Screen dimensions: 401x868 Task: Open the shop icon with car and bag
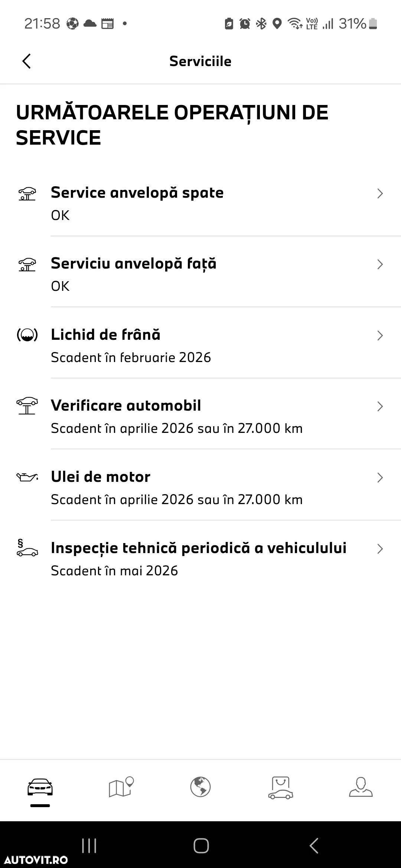pos(280,788)
